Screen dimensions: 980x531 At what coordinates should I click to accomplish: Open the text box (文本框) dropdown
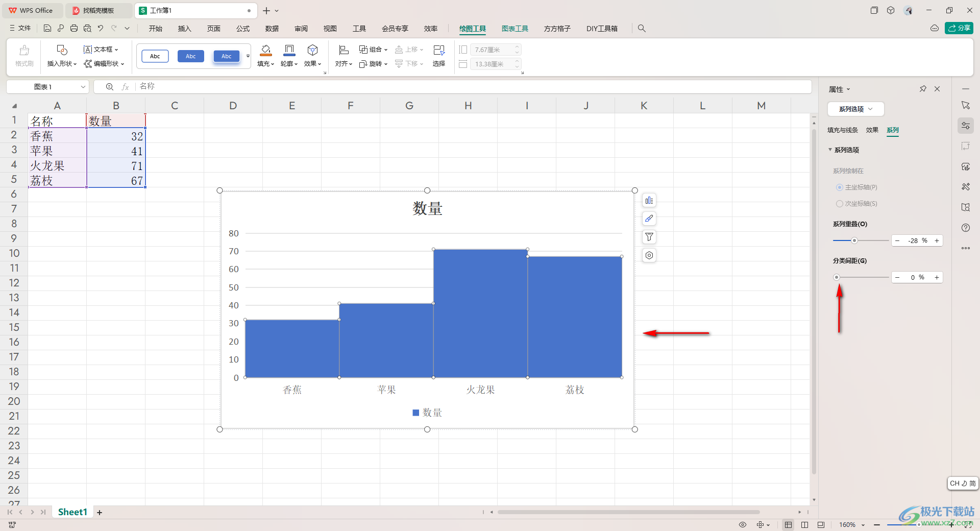(x=101, y=50)
